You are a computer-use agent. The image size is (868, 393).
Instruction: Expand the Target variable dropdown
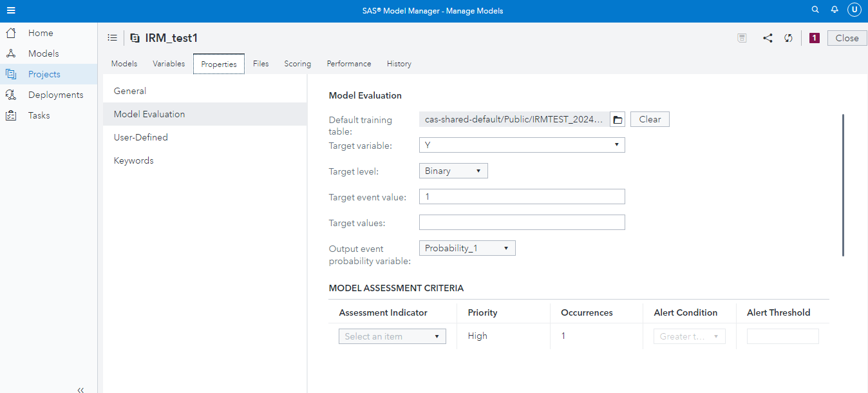tap(522, 145)
